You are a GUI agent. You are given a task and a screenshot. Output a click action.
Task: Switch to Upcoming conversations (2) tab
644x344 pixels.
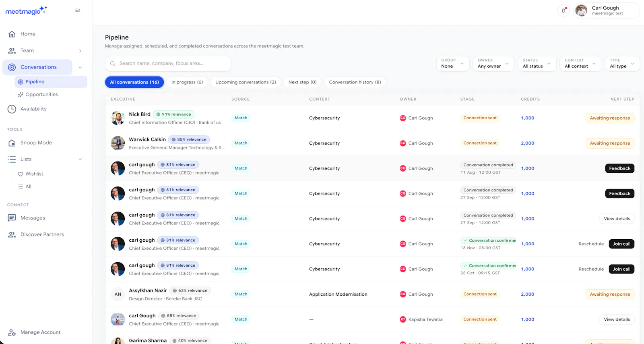tap(246, 82)
